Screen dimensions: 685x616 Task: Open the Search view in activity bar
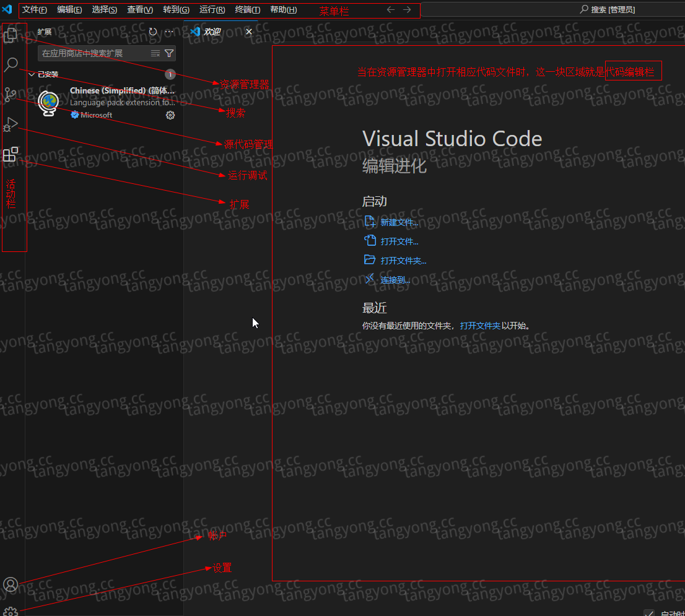point(11,64)
